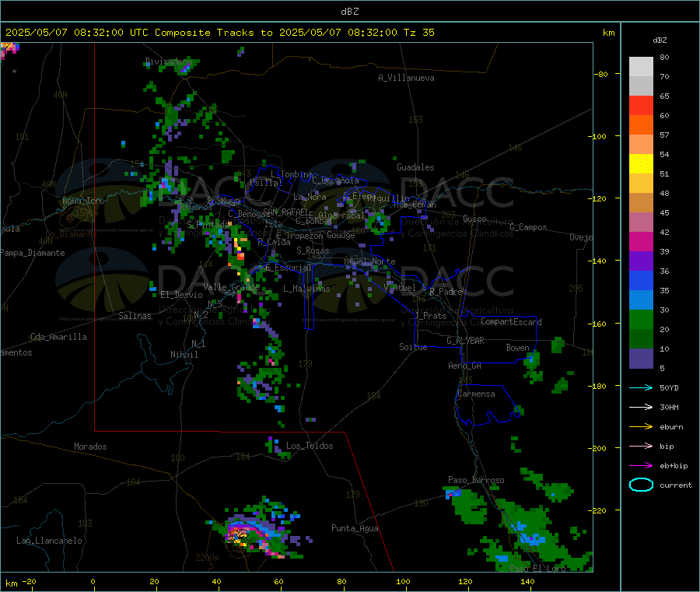Viewport: 700px width, 592px height.
Task: Click the Los_Toldos map label
Action: [x=310, y=446]
